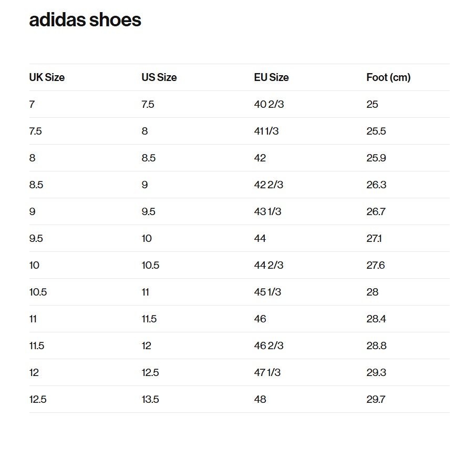Select foot length 27.1 cell
This screenshot has height=457, width=476.
click(x=374, y=238)
